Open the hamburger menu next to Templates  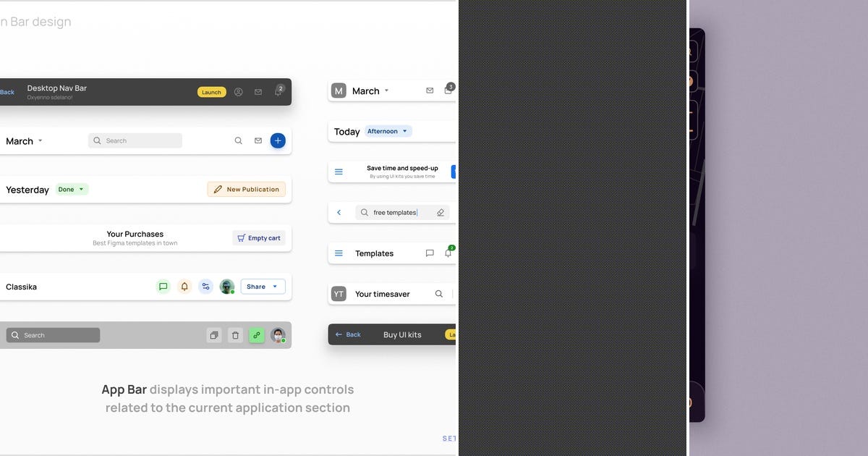(339, 253)
